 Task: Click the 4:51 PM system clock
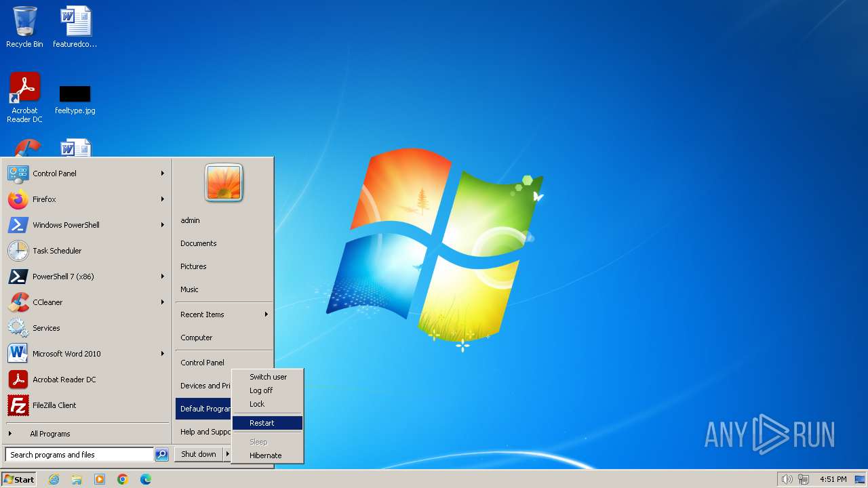coord(833,479)
